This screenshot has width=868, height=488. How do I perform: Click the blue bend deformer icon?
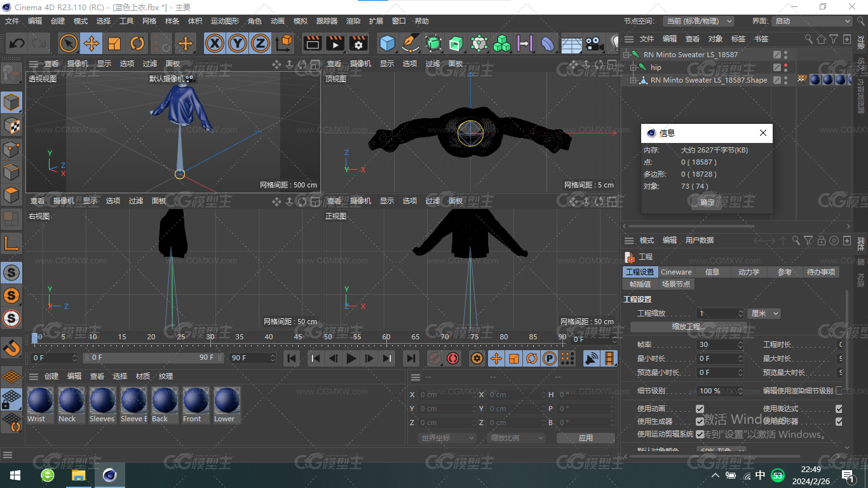(x=548, y=43)
